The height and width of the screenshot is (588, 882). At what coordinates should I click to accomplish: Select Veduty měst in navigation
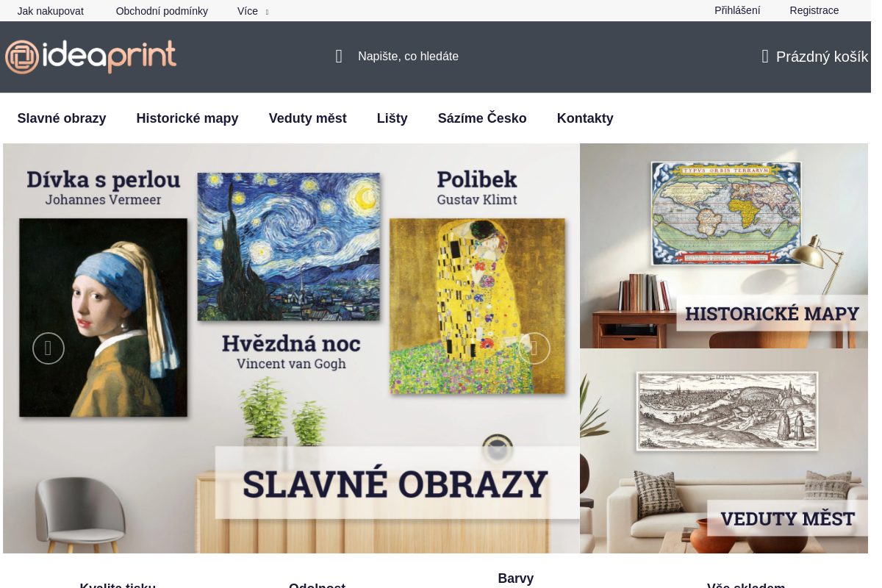click(308, 118)
